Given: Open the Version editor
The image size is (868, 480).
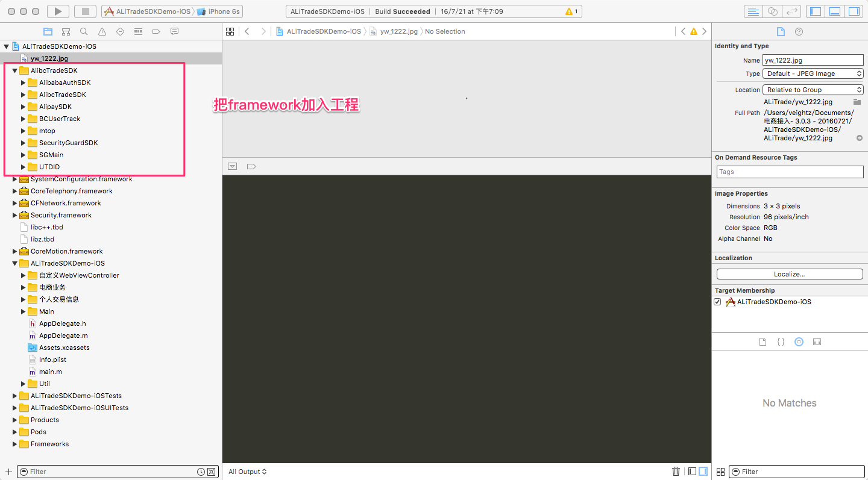Looking at the screenshot, I should 791,11.
